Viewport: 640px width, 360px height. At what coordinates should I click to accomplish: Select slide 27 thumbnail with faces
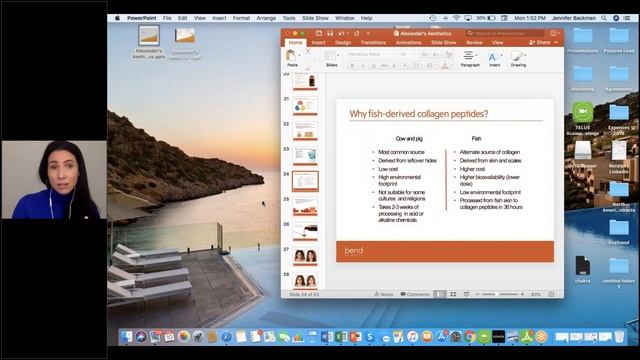305,256
